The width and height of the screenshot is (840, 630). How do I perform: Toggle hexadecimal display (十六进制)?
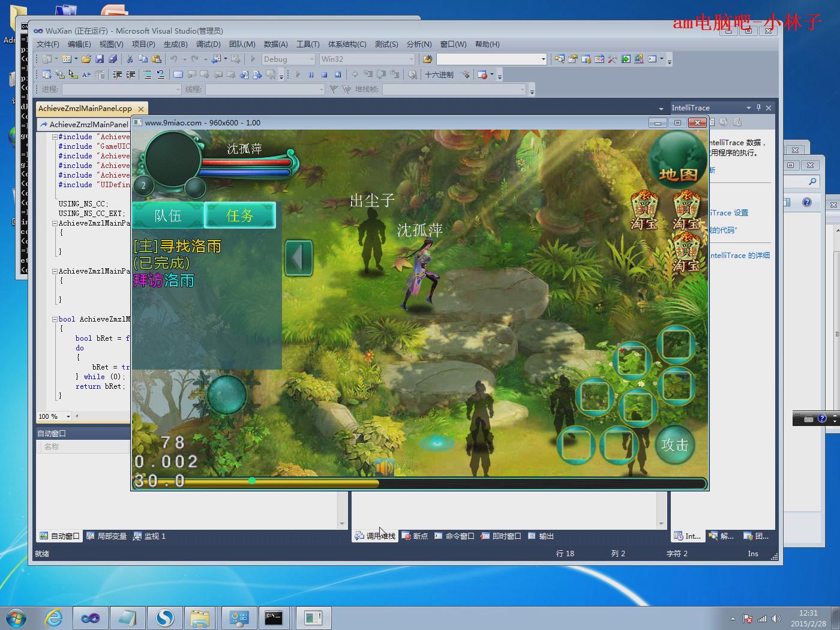(439, 74)
